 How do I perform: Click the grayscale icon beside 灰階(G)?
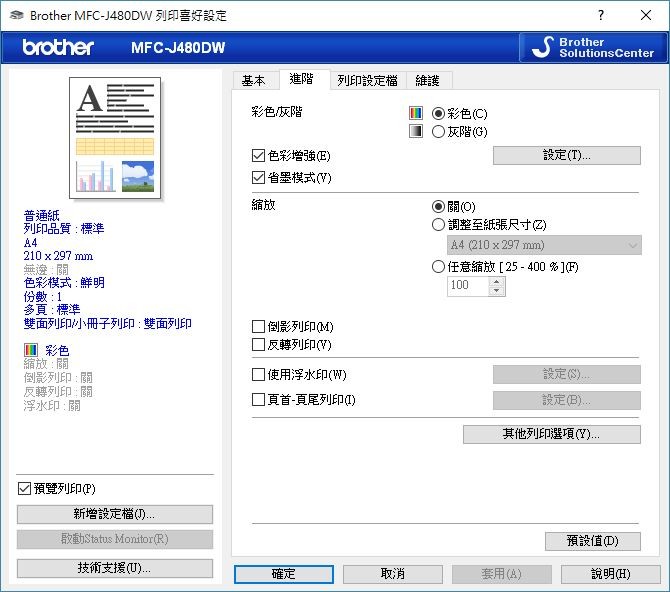(415, 131)
